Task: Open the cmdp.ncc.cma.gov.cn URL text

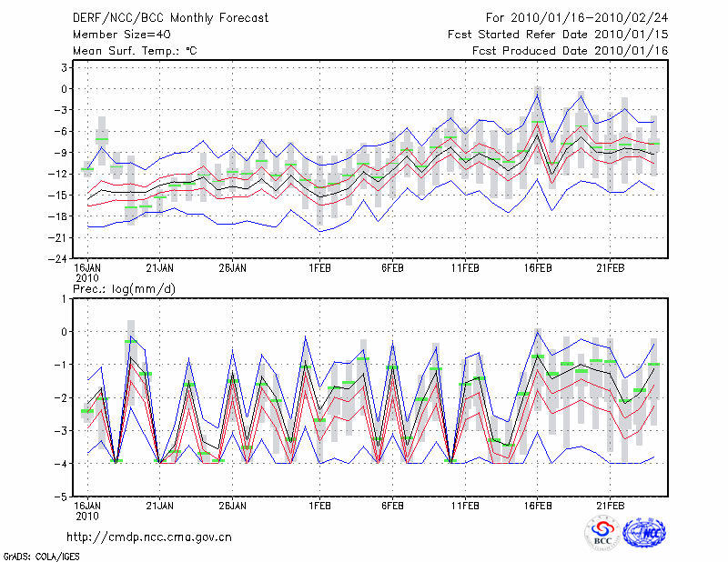Action: 149,537
